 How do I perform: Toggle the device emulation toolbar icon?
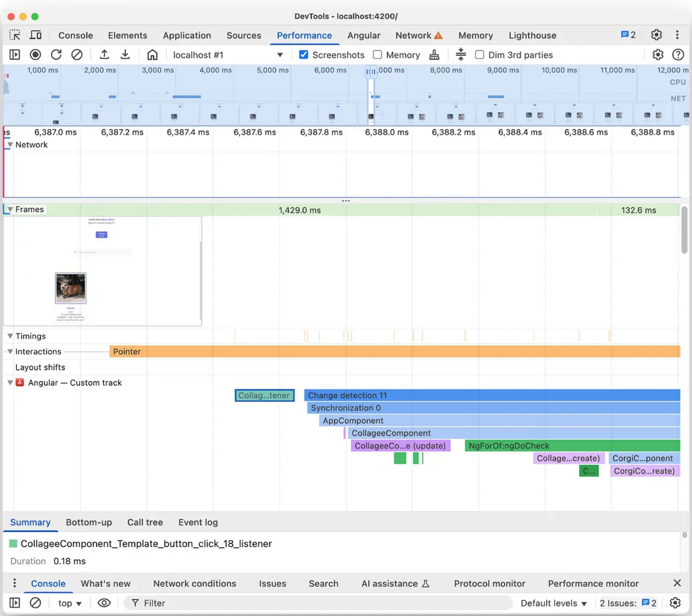pyautogui.click(x=36, y=35)
